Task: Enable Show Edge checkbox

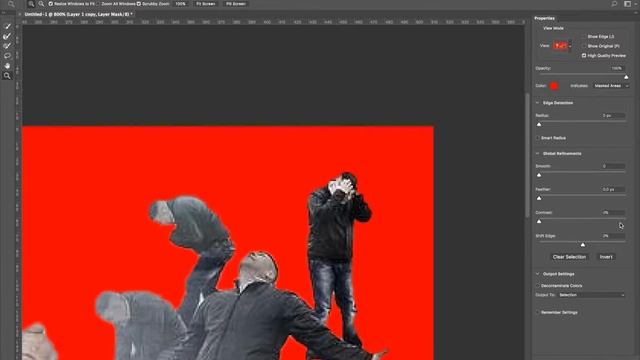Action: coord(584,36)
